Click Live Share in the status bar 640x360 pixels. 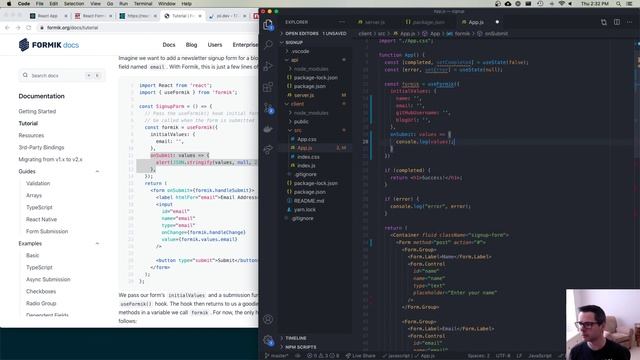(x=360, y=356)
